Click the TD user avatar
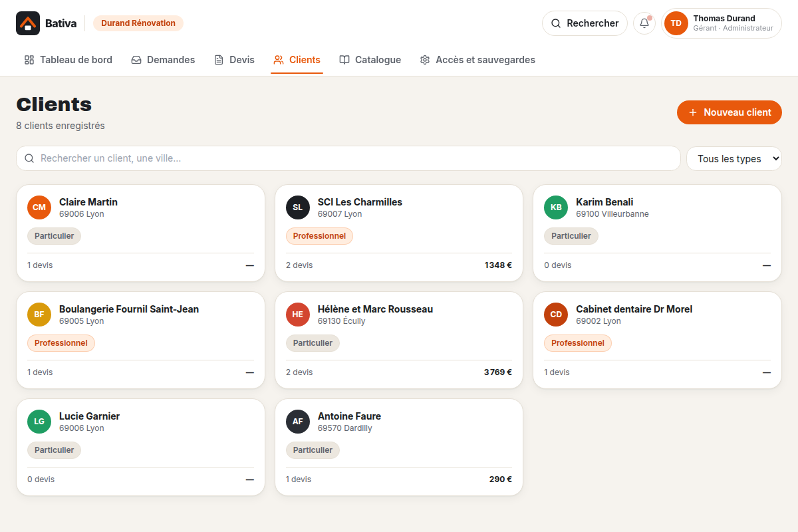 click(676, 23)
